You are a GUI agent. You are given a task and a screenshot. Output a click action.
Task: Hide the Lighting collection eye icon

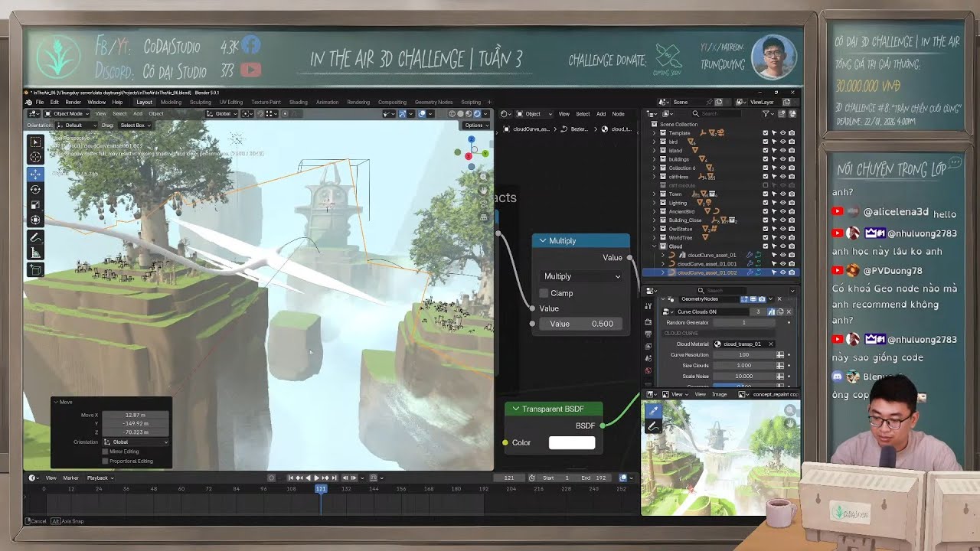(782, 203)
